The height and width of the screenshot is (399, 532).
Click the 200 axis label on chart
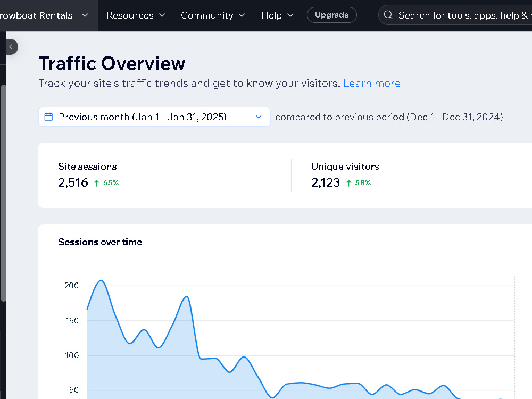coord(72,286)
